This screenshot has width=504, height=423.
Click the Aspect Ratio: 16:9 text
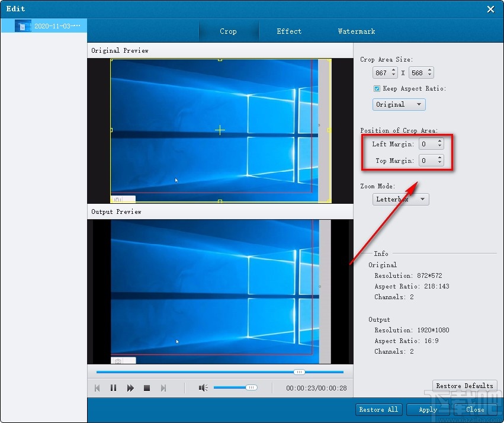(x=406, y=341)
